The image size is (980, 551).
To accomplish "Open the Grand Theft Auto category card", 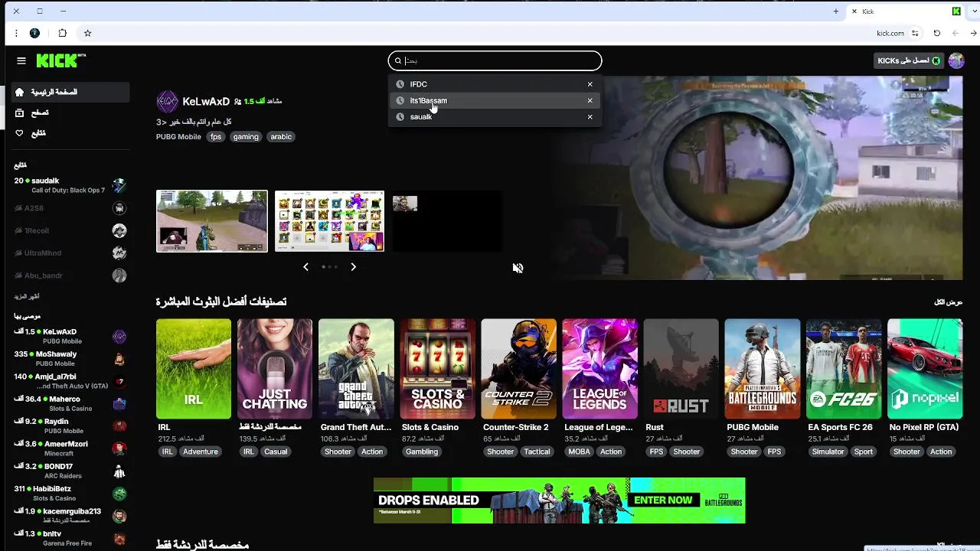I will (x=356, y=369).
